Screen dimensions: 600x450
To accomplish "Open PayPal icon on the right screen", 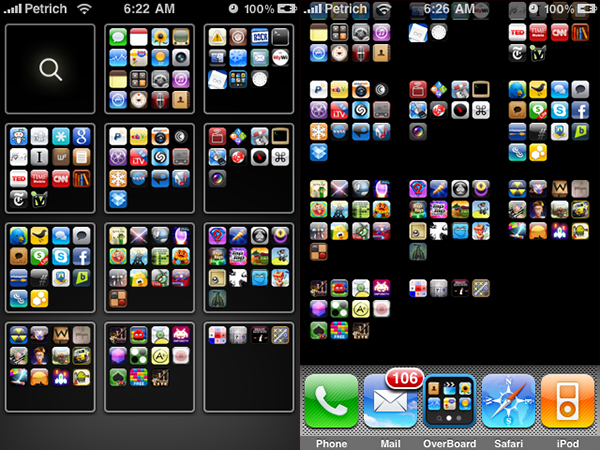I will point(318,90).
